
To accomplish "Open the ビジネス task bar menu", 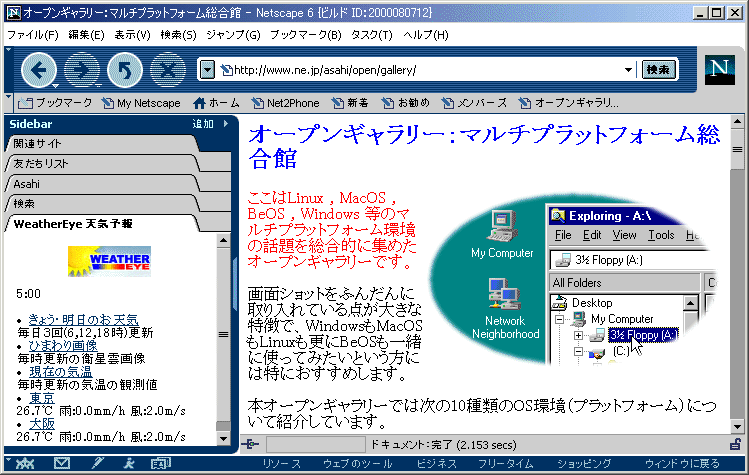I will (437, 464).
